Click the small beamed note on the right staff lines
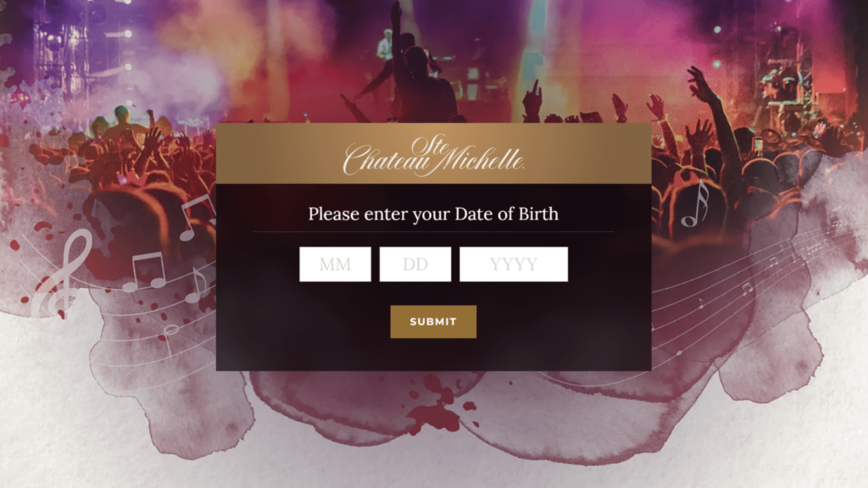The height and width of the screenshot is (488, 868). (x=748, y=288)
